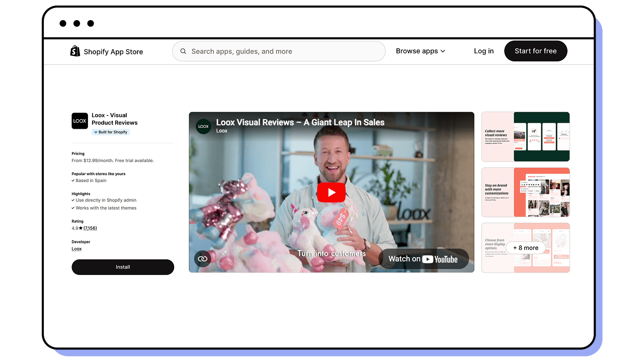
Task: Open developer page for Loox
Action: (x=76, y=248)
